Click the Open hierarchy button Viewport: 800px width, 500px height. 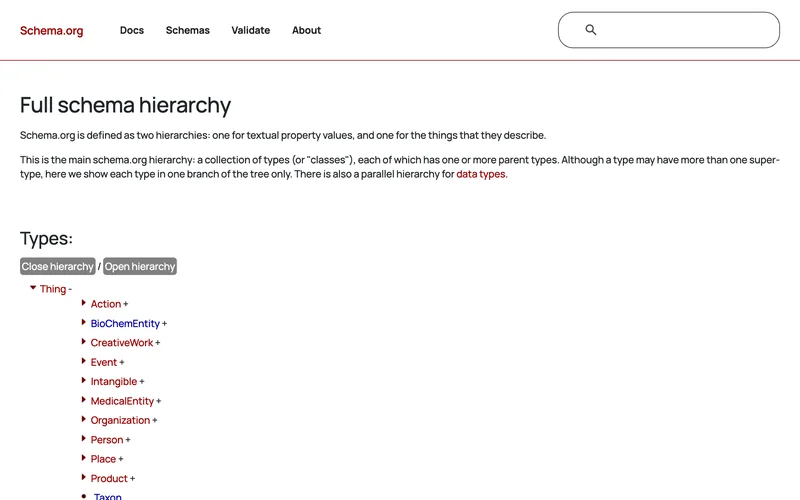(x=140, y=266)
